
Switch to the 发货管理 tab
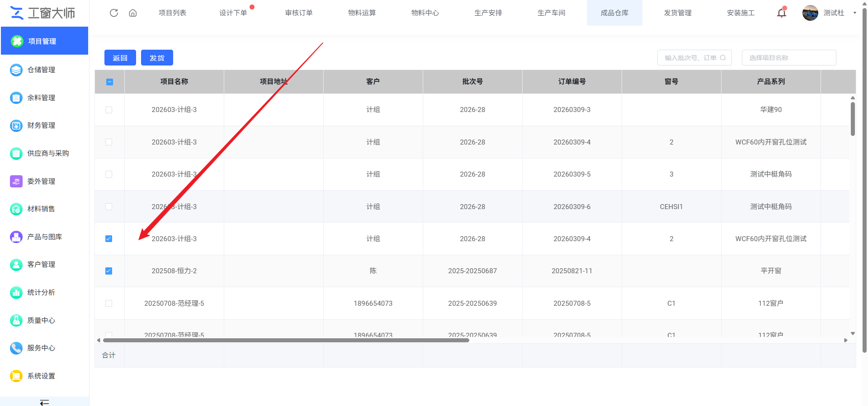(x=678, y=13)
